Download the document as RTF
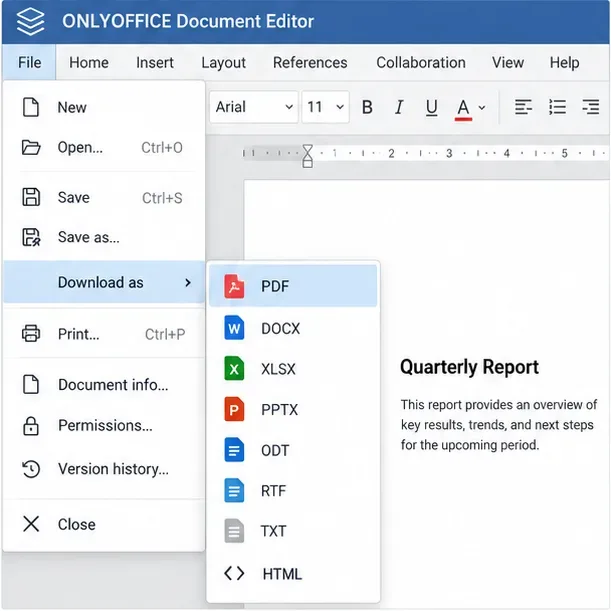The image size is (611, 611). [x=293, y=491]
